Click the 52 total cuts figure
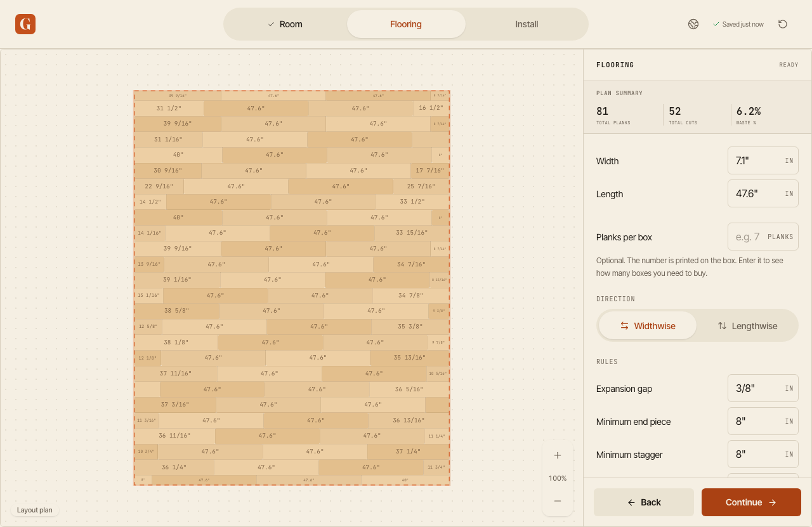The height and width of the screenshot is (527, 812). click(x=675, y=111)
